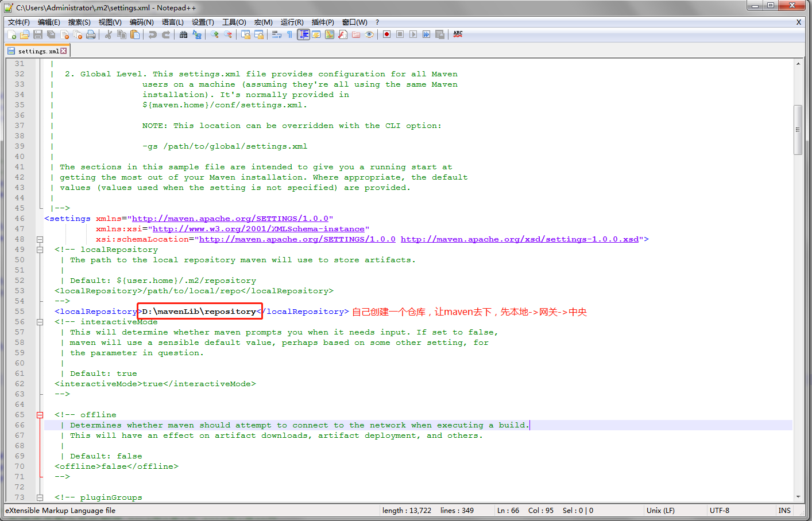
Task: Open the User Defined Language icon
Action: (316, 34)
